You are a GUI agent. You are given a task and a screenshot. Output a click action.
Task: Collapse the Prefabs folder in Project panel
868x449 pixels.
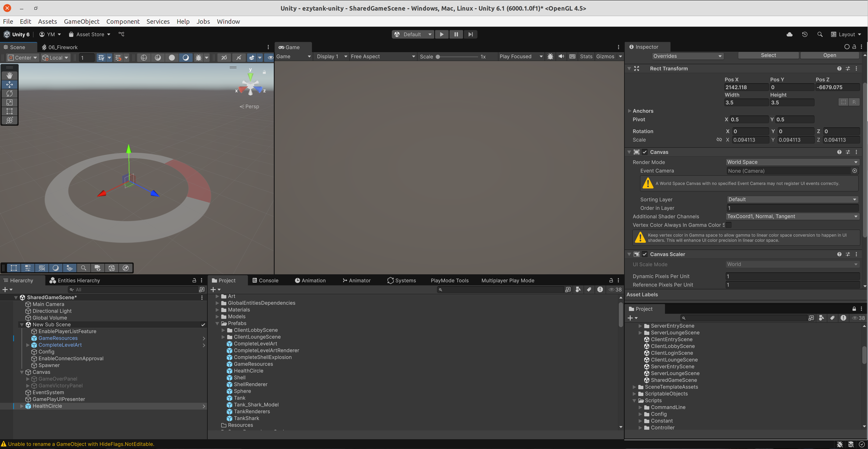click(217, 323)
